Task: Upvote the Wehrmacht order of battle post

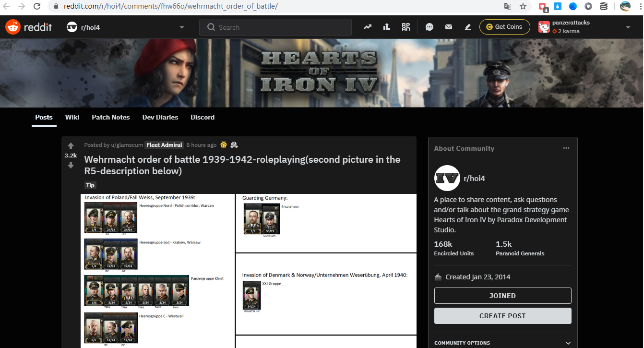Action: click(71, 146)
